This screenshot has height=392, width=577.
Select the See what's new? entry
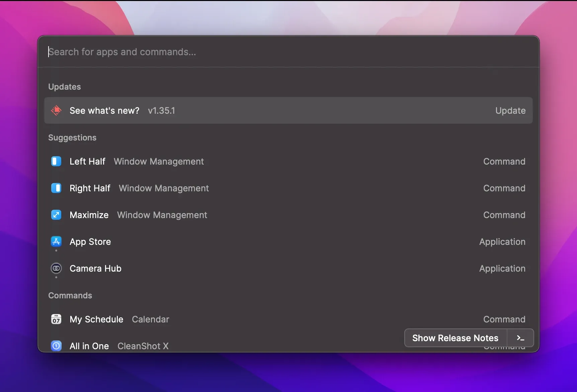pyautogui.click(x=104, y=111)
